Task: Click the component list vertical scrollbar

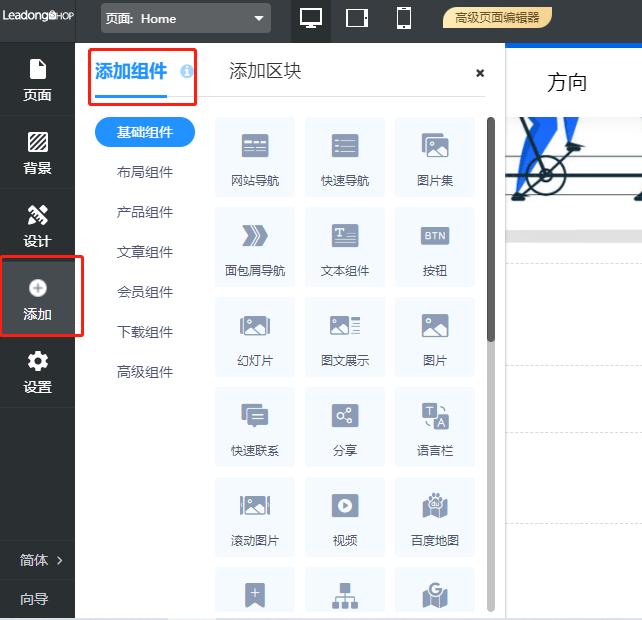Action: click(491, 230)
